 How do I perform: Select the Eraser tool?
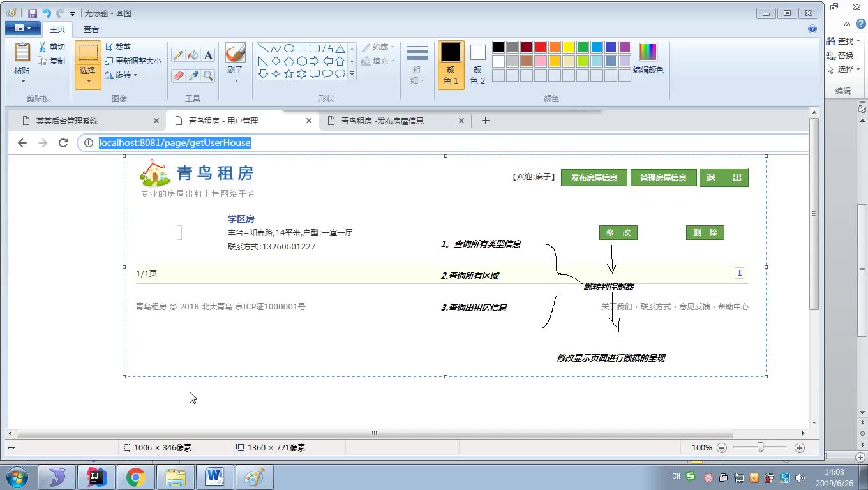click(178, 75)
